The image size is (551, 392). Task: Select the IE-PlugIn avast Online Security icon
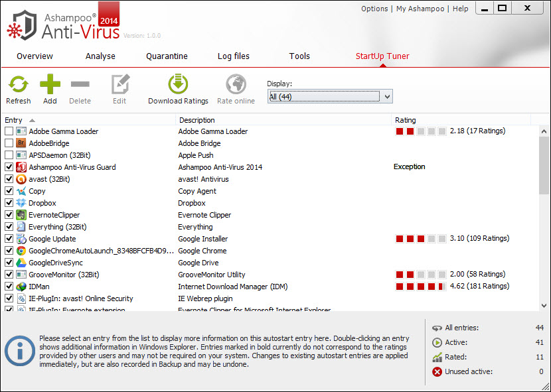[x=21, y=298]
